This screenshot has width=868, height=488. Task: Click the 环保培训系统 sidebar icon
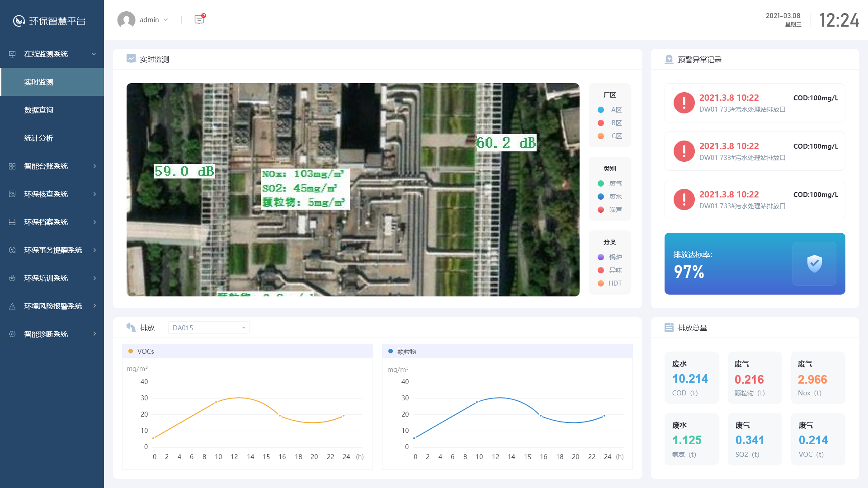tap(12, 278)
